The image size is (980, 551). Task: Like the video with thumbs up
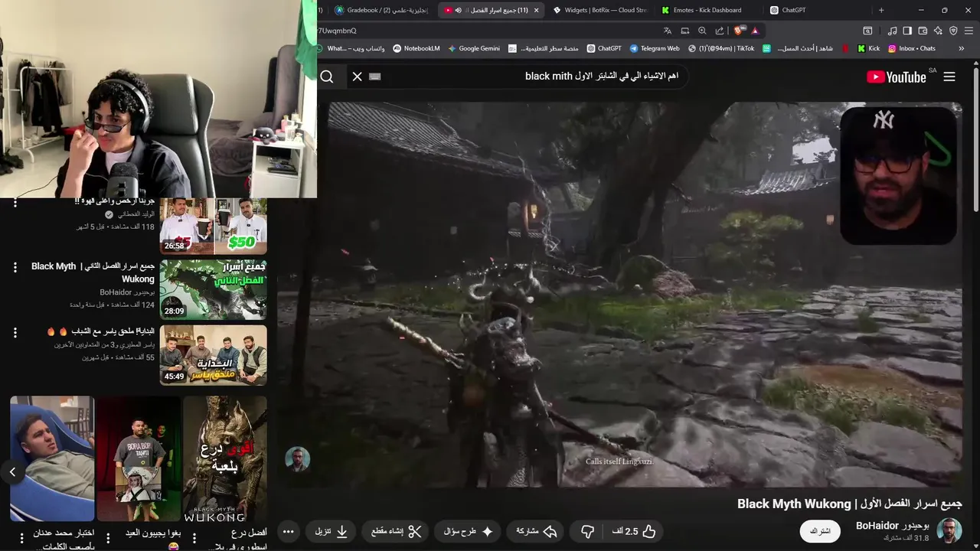tap(634, 531)
